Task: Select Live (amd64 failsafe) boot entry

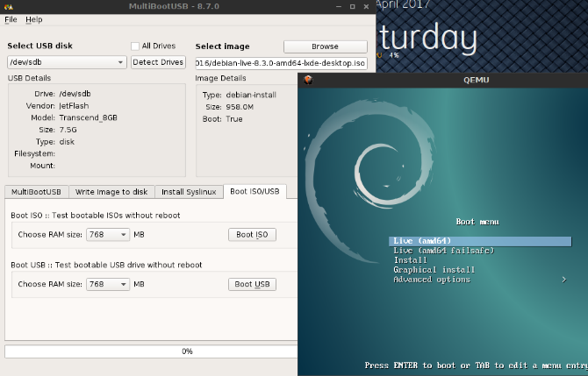Action: tap(443, 251)
